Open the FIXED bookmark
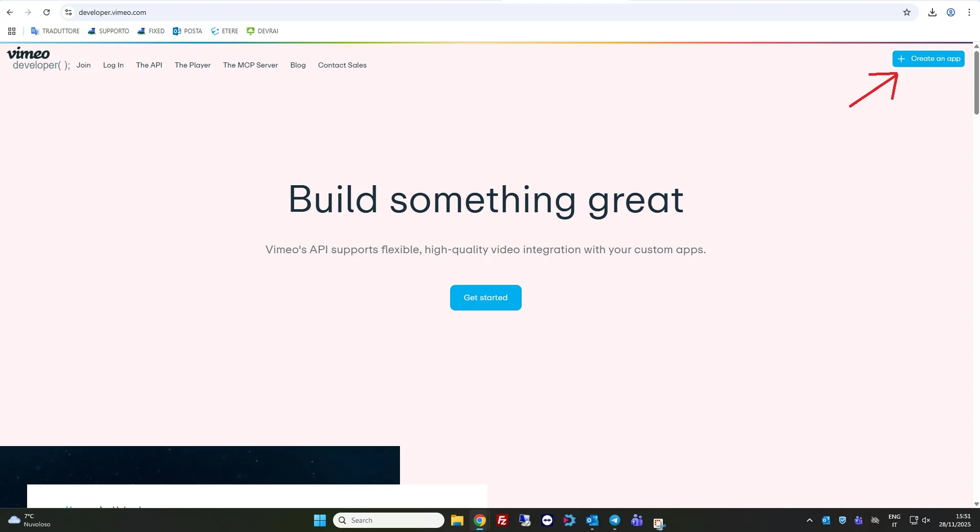The image size is (980, 532). click(x=151, y=31)
